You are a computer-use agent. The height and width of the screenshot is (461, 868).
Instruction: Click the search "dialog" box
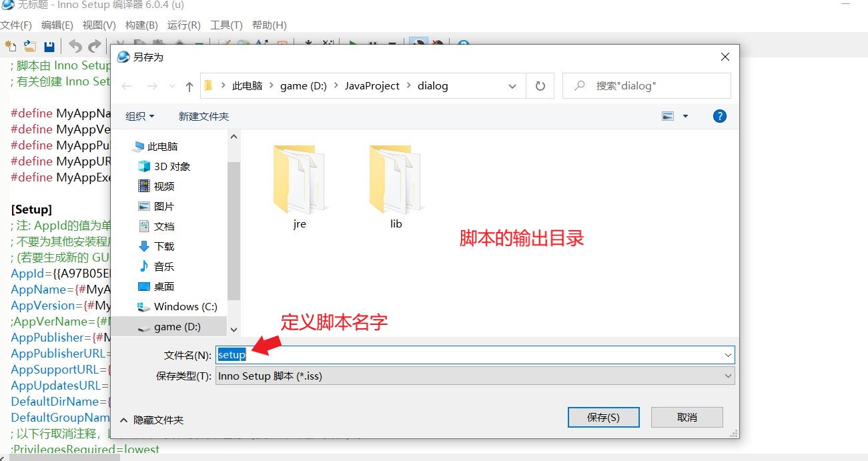(646, 86)
